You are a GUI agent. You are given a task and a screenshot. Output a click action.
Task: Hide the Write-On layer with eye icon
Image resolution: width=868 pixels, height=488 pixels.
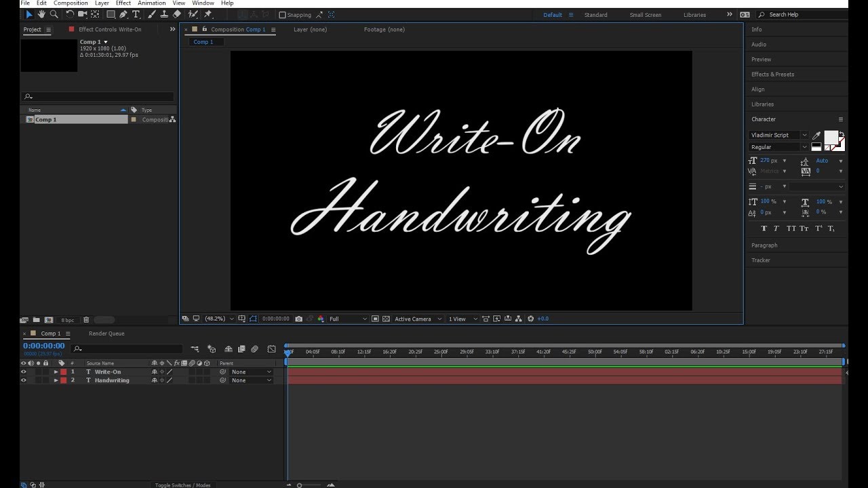[24, 372]
